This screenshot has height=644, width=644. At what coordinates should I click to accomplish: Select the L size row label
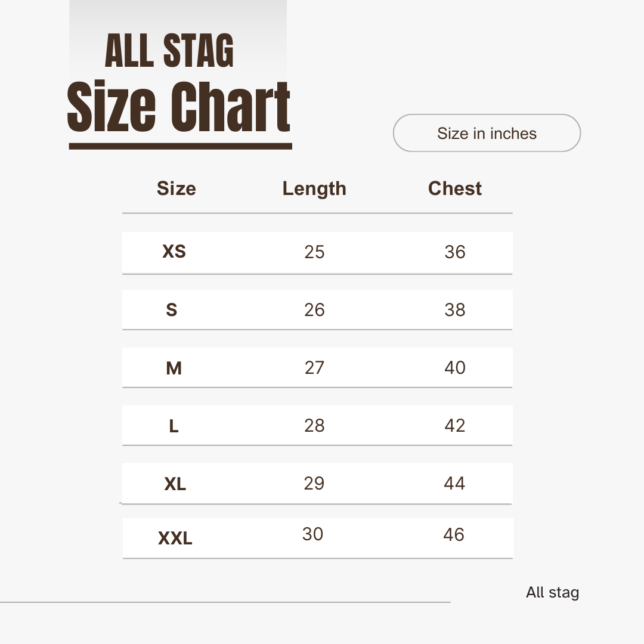(174, 426)
